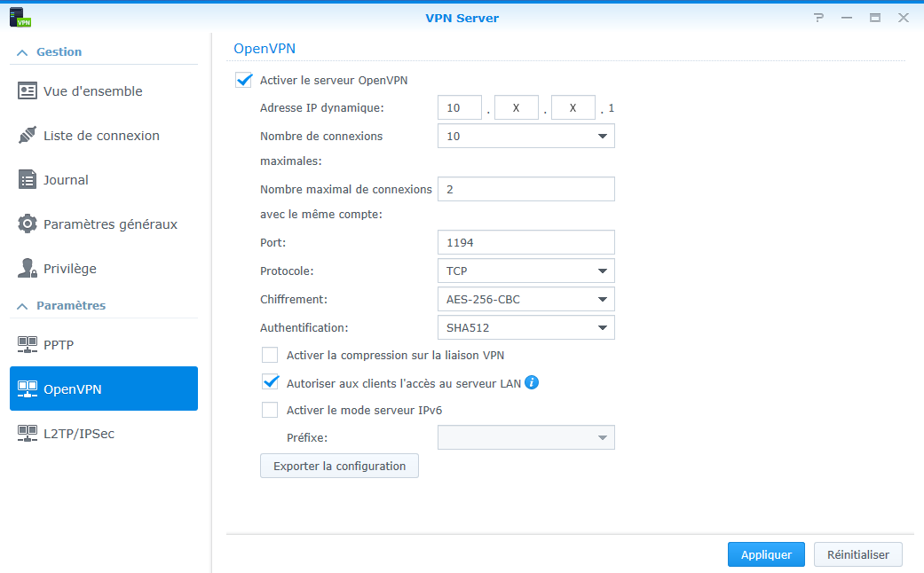Open the Nombre de connexions maximales dropdown
The width and height of the screenshot is (924, 573).
526,136
